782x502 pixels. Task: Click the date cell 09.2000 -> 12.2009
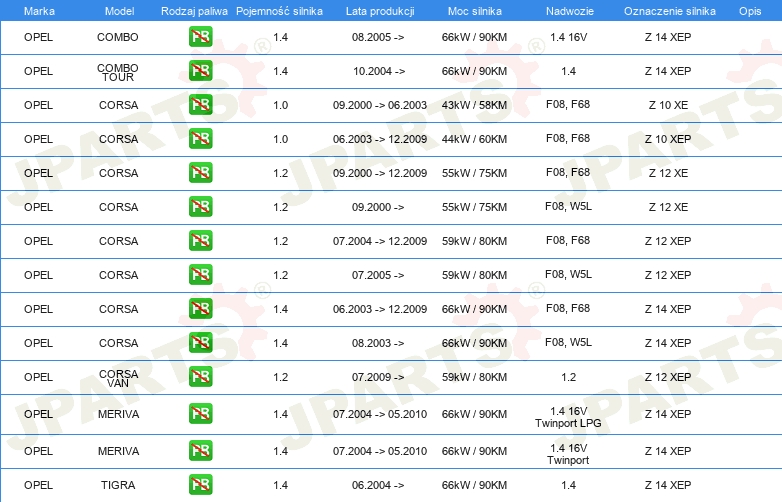pyautogui.click(x=380, y=173)
